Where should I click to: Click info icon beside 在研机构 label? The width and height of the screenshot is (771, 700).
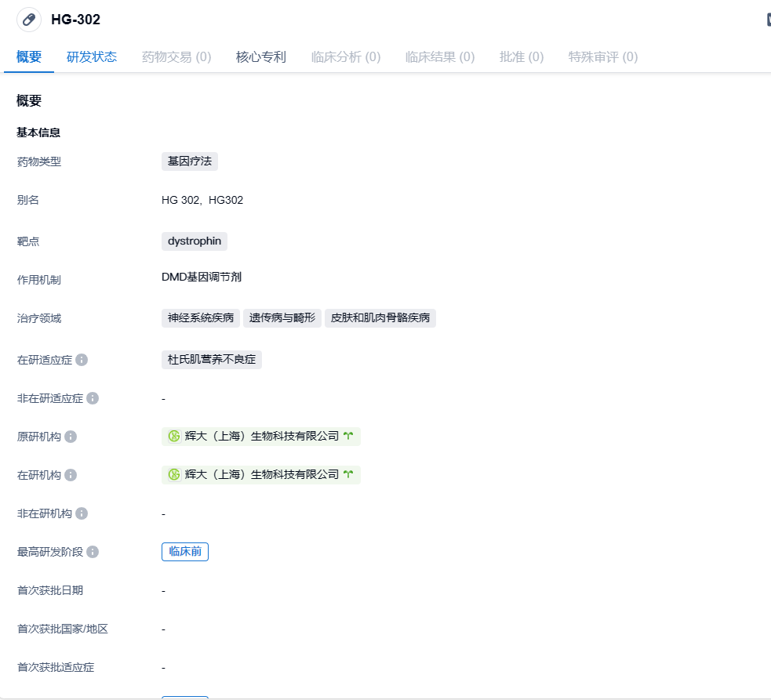click(71, 475)
